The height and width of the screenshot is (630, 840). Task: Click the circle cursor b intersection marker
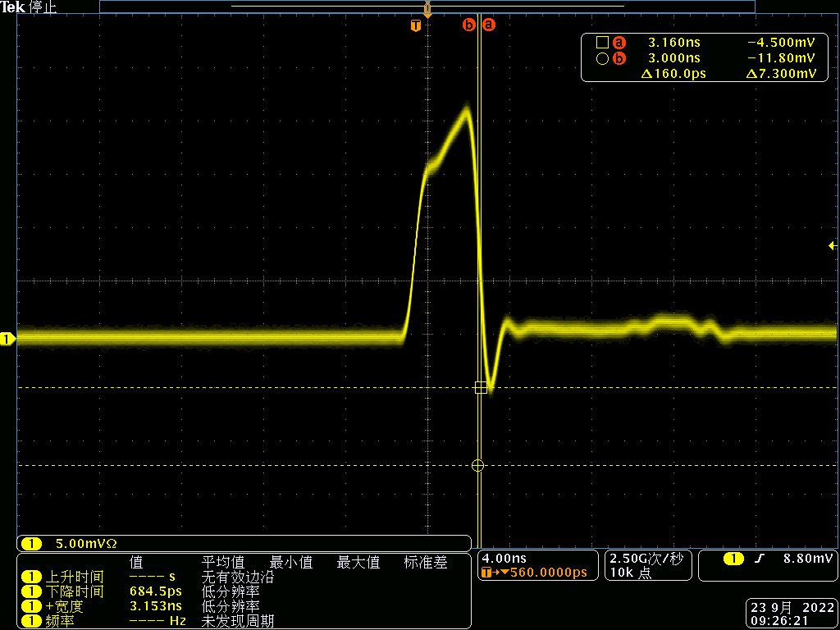(478, 465)
